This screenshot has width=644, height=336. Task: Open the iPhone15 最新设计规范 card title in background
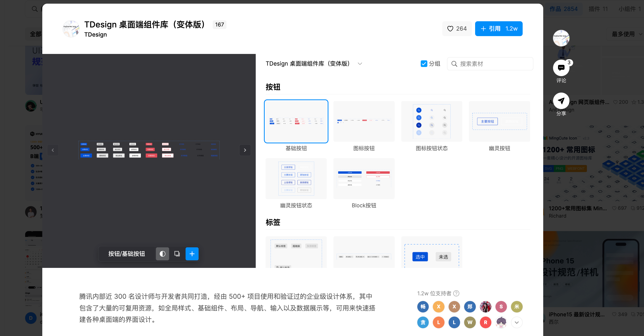pyautogui.click(x=577, y=314)
